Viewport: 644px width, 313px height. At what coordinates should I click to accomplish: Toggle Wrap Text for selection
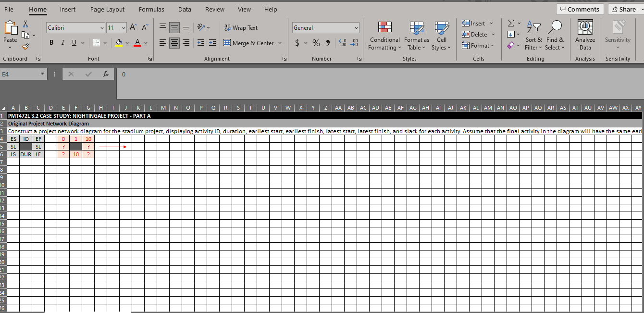(240, 27)
